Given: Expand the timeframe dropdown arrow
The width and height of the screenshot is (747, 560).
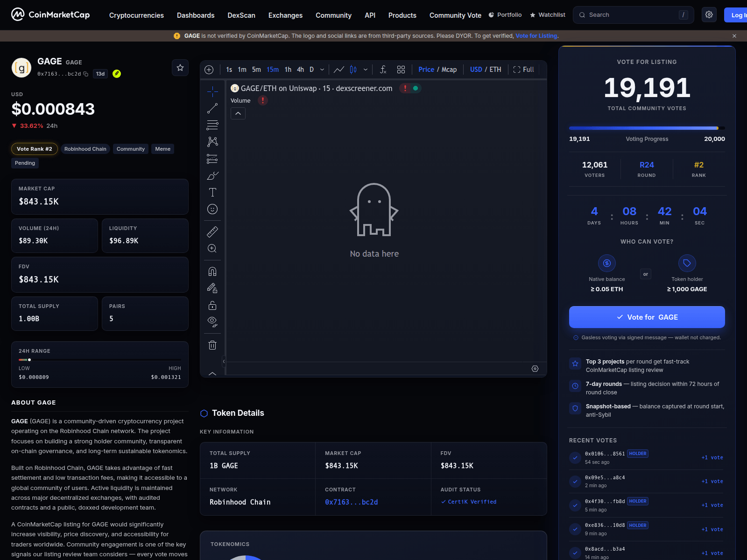Looking at the screenshot, I should [322, 70].
